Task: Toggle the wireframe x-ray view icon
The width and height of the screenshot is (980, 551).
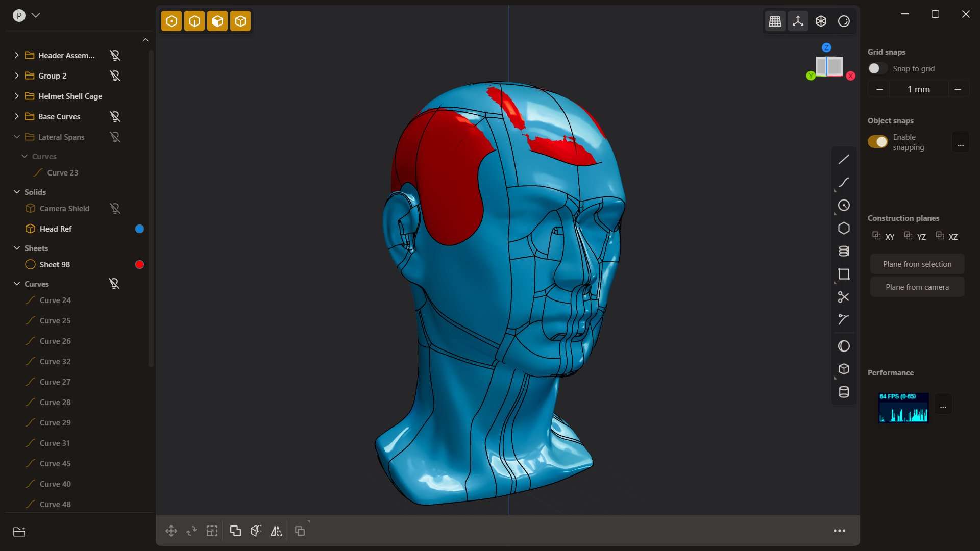Action: pos(821,21)
